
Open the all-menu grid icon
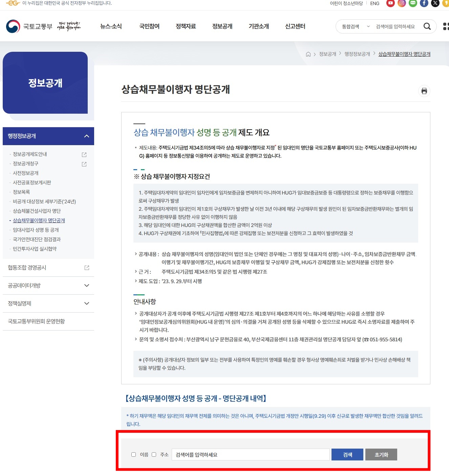point(446,26)
